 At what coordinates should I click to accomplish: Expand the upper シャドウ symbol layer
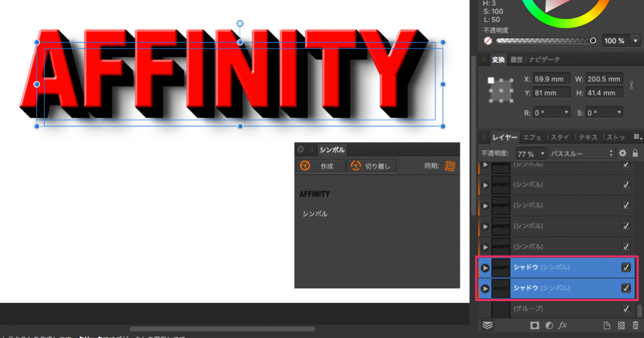[x=485, y=268]
